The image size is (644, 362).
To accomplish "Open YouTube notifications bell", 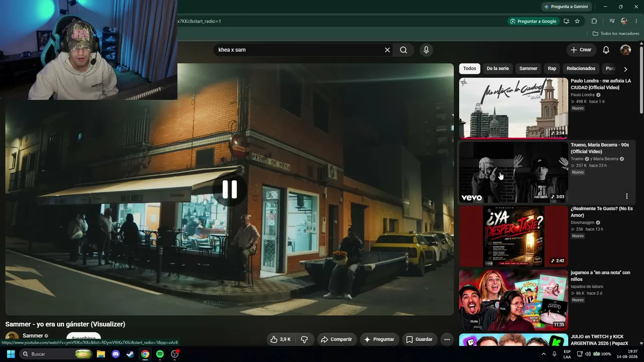I will (x=606, y=50).
